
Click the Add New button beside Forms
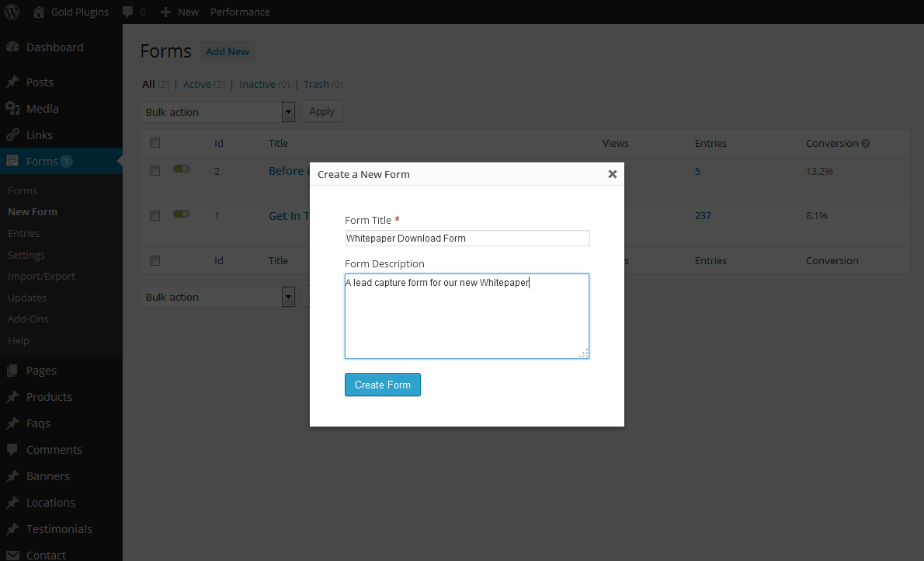pyautogui.click(x=228, y=51)
